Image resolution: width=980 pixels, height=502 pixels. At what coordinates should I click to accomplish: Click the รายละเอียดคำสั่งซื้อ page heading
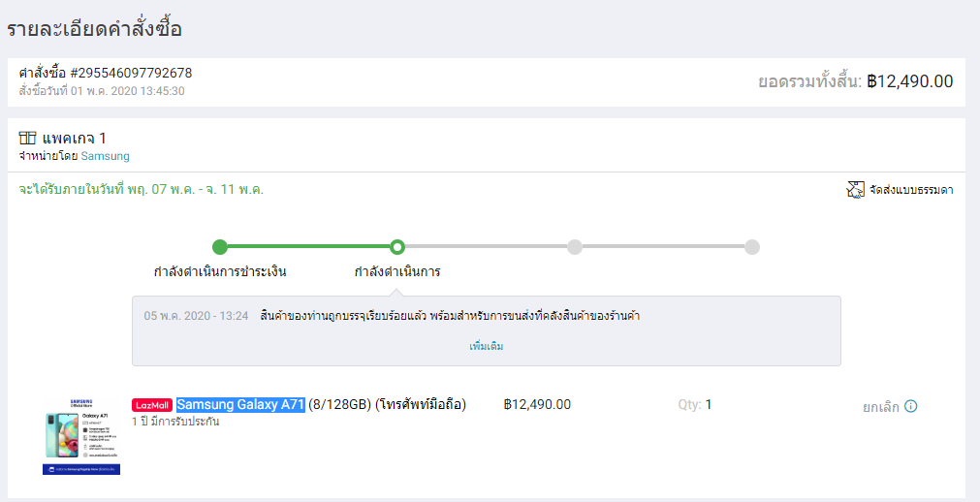pos(94,29)
